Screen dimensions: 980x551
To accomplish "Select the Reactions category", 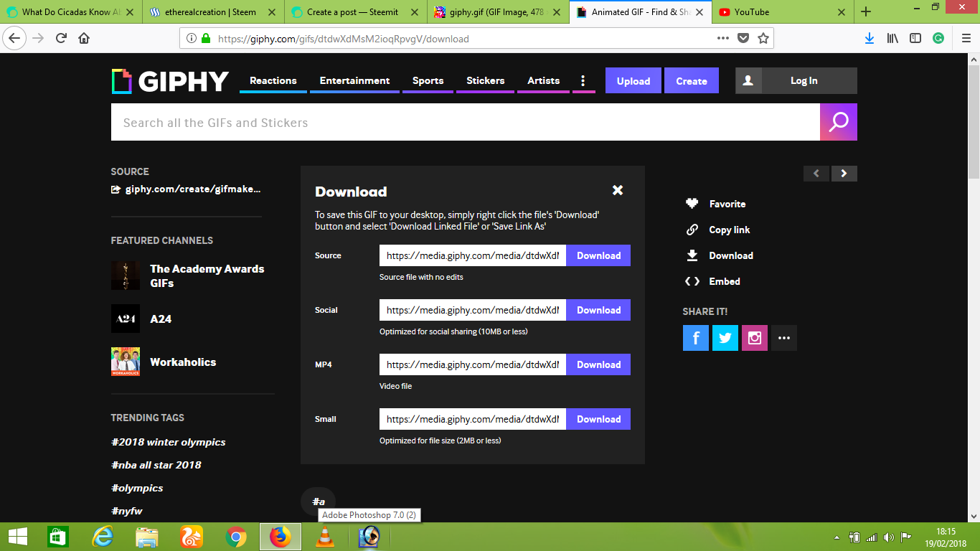I will coord(273,80).
